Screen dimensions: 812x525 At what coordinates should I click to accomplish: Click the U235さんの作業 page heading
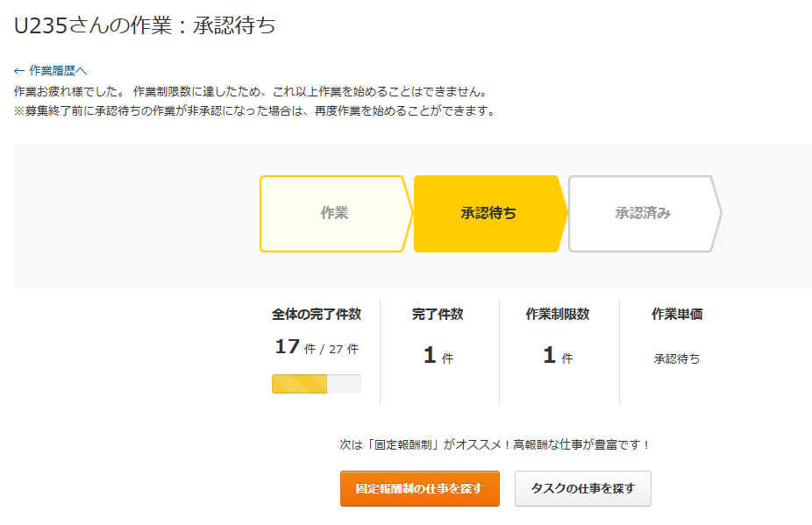click(145, 25)
